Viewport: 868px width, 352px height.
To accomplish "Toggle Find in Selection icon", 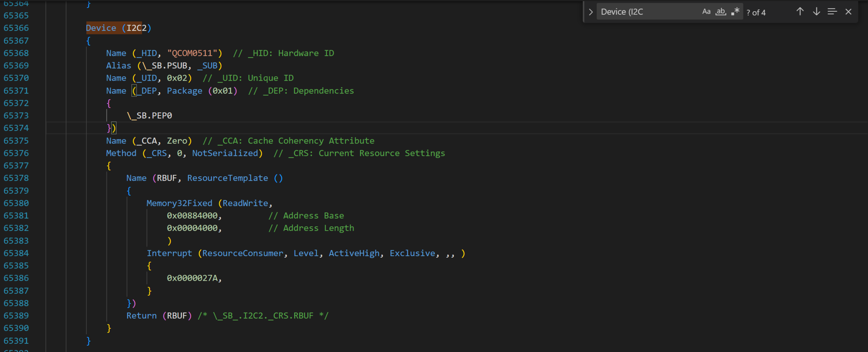I will 832,12.
